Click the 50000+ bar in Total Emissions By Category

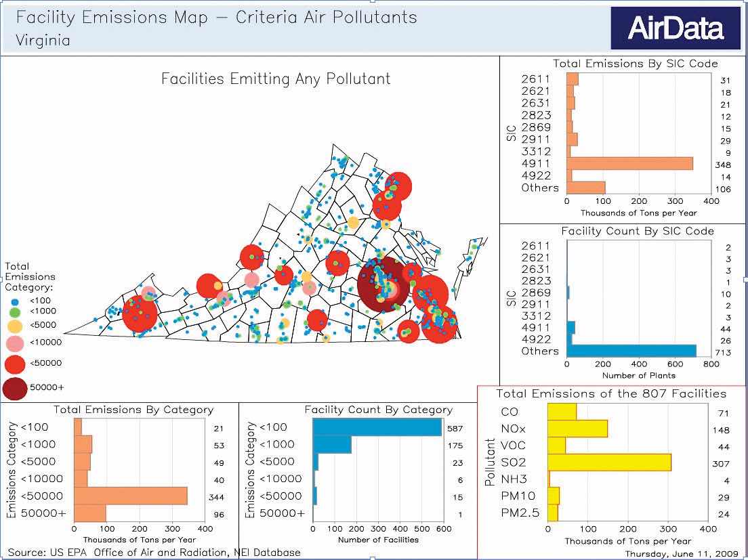click(90, 513)
